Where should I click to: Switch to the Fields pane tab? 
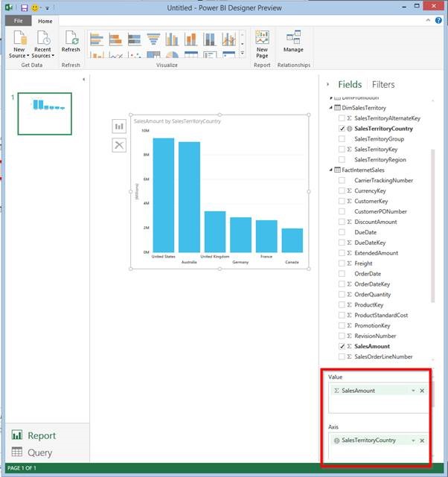(x=350, y=84)
